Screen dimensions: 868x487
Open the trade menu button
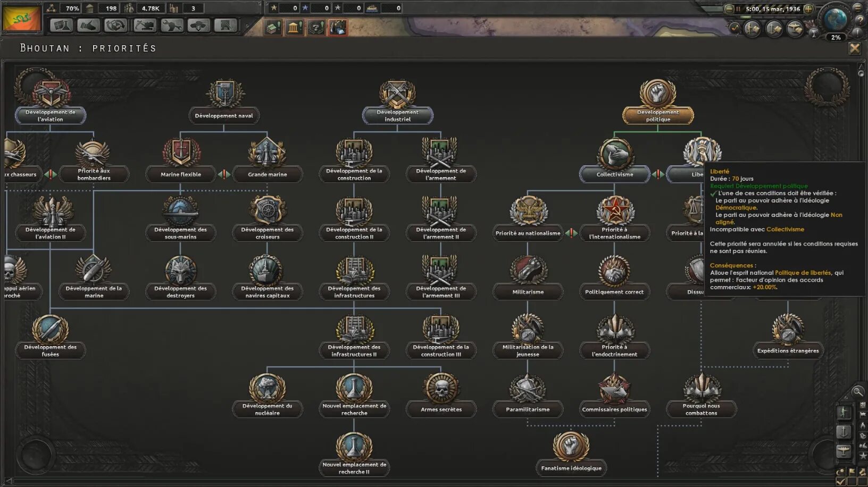(x=116, y=25)
